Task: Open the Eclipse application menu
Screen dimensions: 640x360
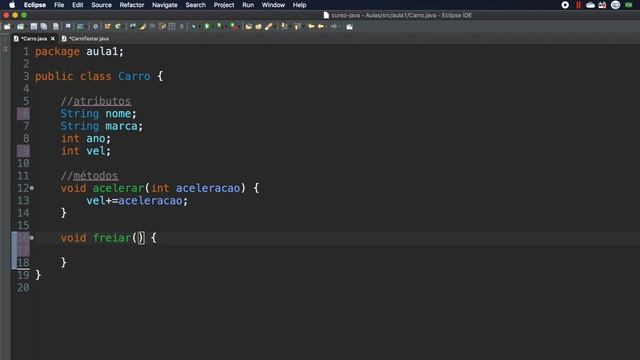Action: click(x=35, y=5)
